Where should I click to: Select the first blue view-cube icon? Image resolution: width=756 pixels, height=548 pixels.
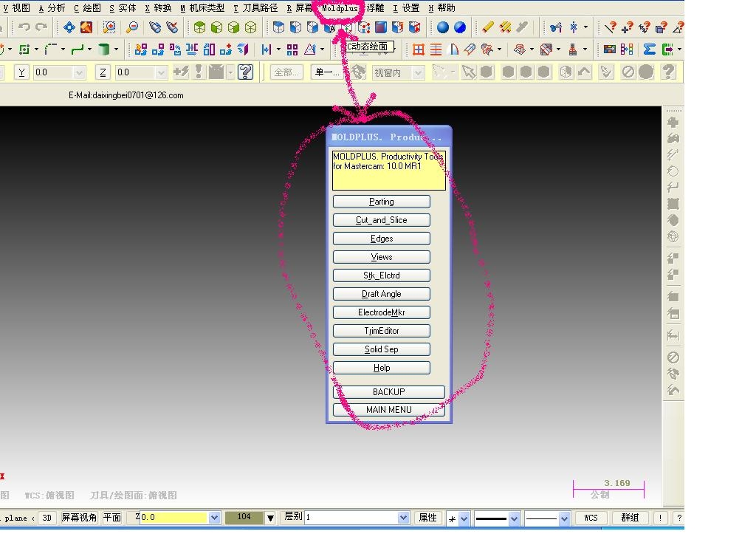(278, 27)
